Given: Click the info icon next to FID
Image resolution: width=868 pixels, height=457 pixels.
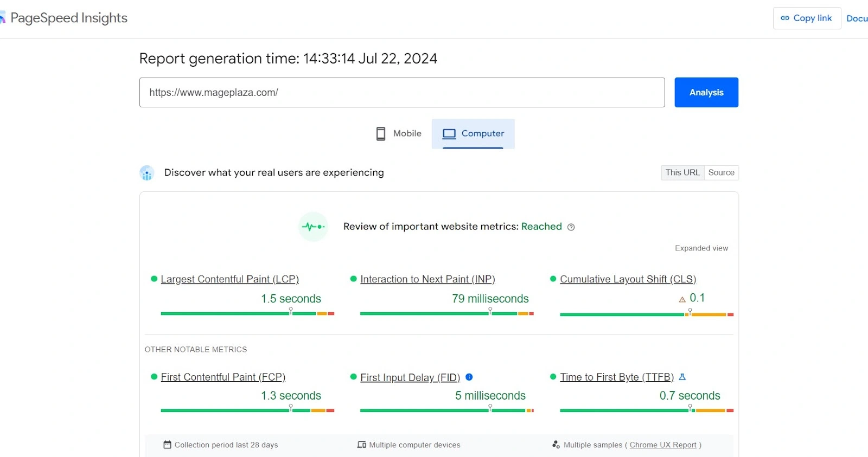Looking at the screenshot, I should 469,377.
